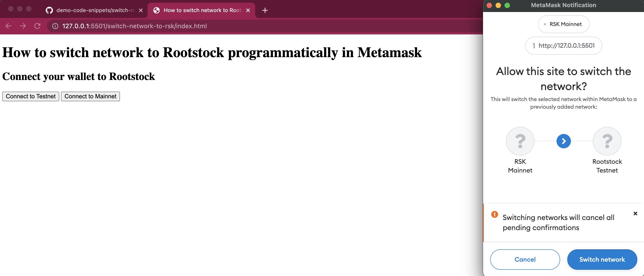Screen dimensions: 644x276
Task: Click the How to switch network tab
Action: click(x=201, y=10)
